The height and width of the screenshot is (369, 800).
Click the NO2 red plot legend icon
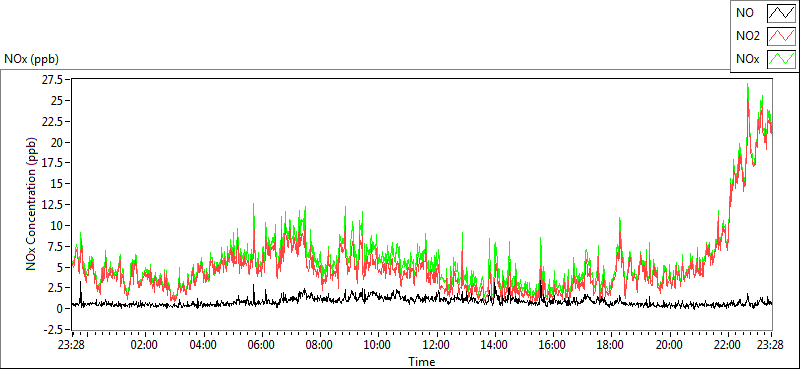782,36
